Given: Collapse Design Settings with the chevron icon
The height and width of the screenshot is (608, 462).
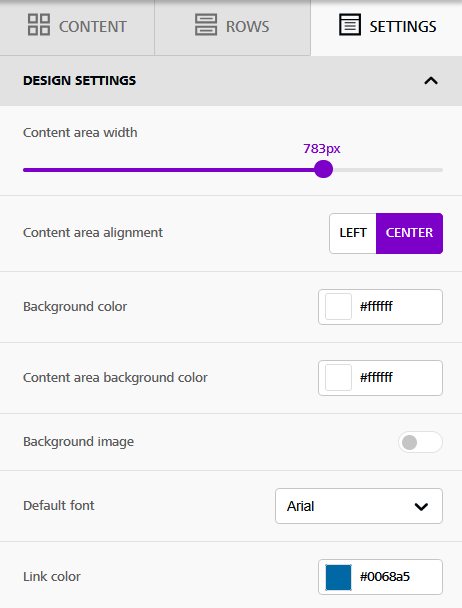Looking at the screenshot, I should (431, 81).
